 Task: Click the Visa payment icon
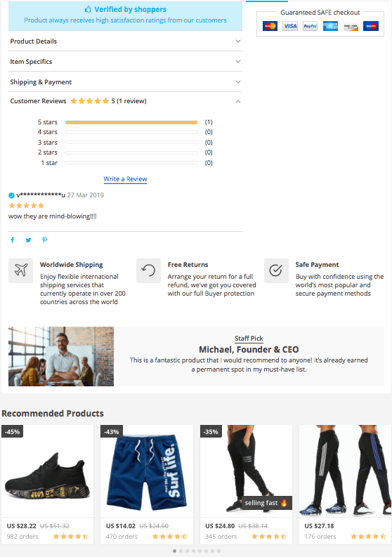[x=290, y=26]
